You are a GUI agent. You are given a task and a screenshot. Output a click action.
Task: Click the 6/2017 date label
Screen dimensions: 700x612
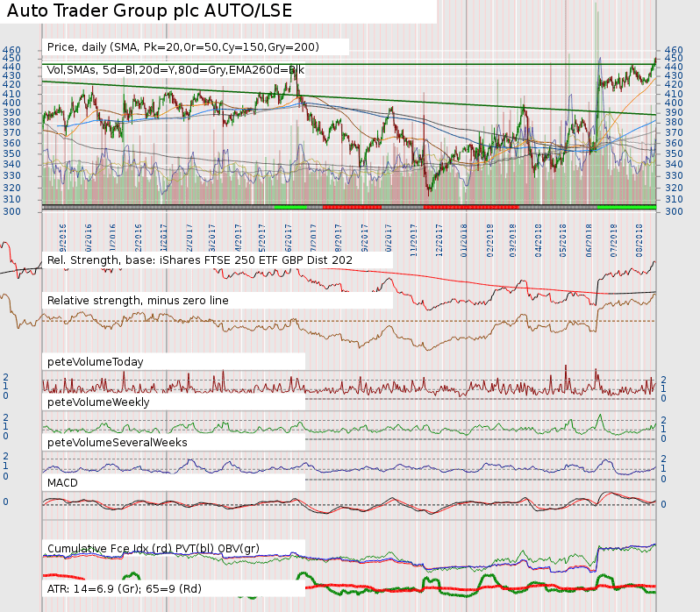[289, 238]
